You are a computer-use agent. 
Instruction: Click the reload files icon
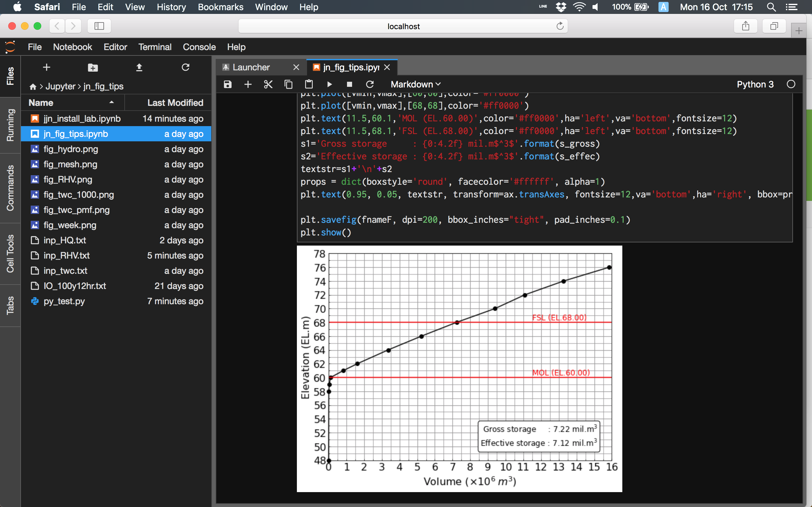185,68
